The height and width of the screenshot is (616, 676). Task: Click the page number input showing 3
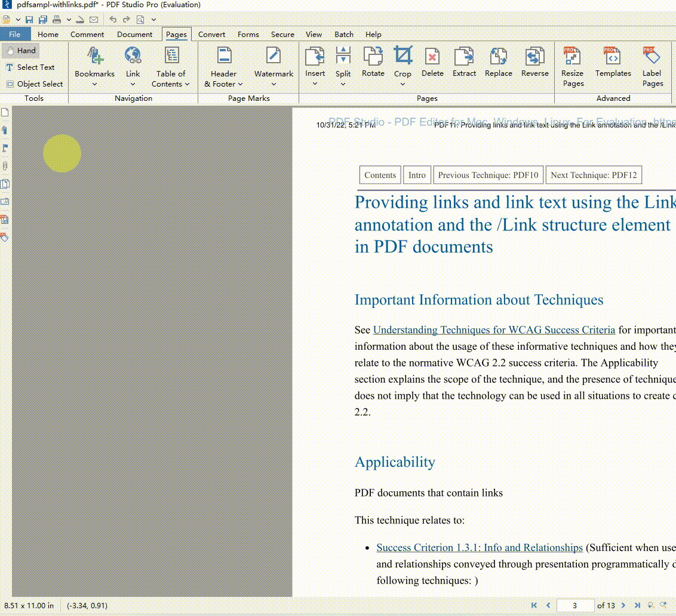575,605
